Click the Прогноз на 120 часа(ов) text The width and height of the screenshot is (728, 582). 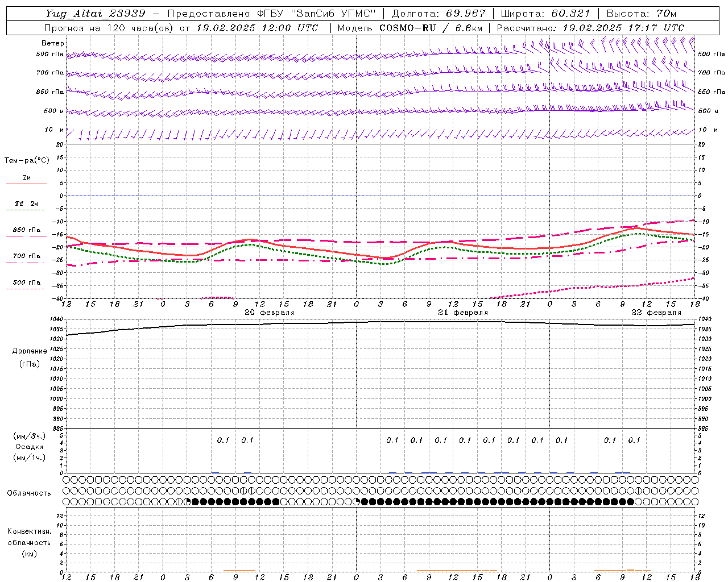[110, 28]
